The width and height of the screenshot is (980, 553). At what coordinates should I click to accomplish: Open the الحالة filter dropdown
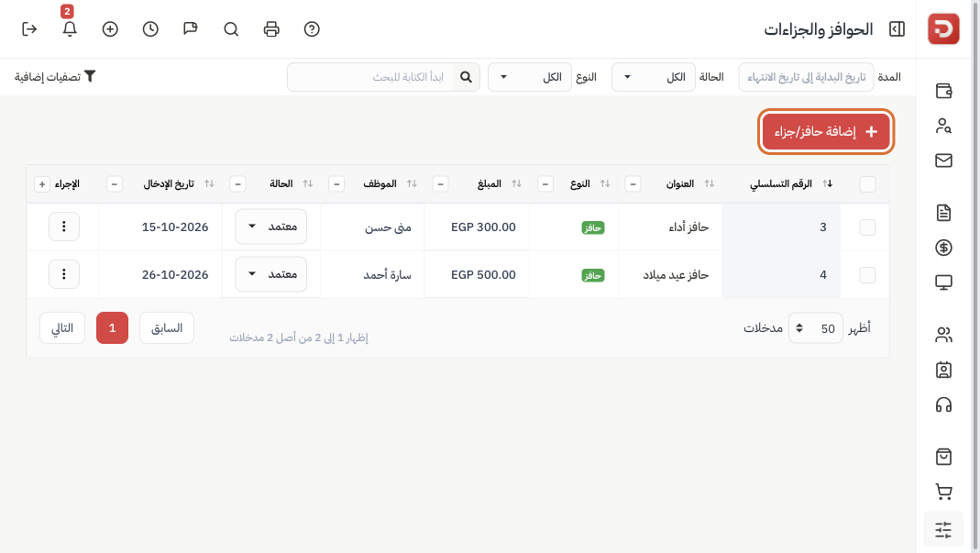[x=653, y=77]
